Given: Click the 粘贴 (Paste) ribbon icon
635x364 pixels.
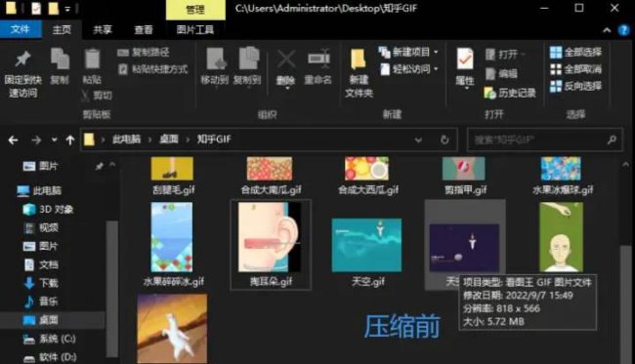Looking at the screenshot, I should click(x=93, y=66).
